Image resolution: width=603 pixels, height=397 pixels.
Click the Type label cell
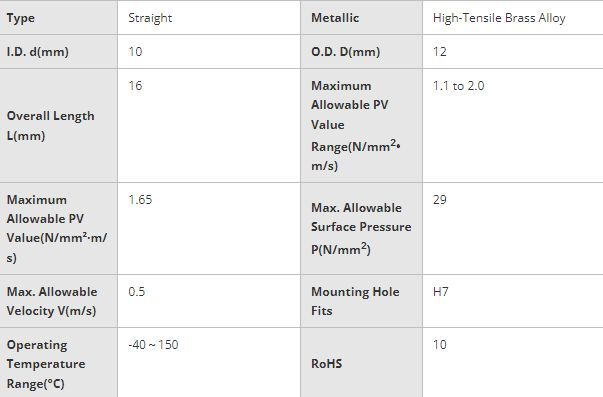pyautogui.click(x=58, y=18)
